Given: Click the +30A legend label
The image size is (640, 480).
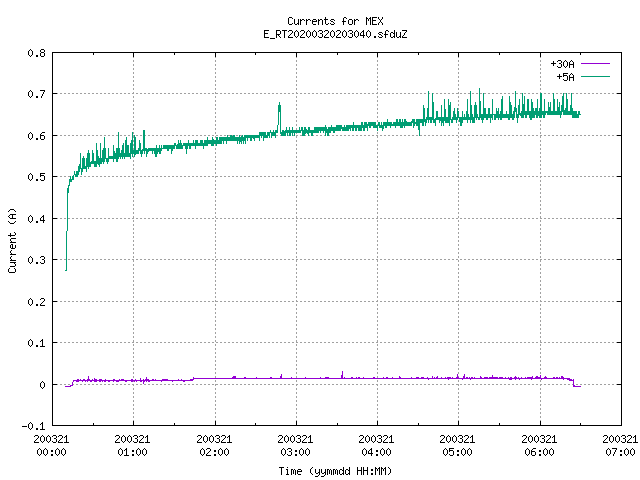Looking at the screenshot, I should click(x=562, y=64).
